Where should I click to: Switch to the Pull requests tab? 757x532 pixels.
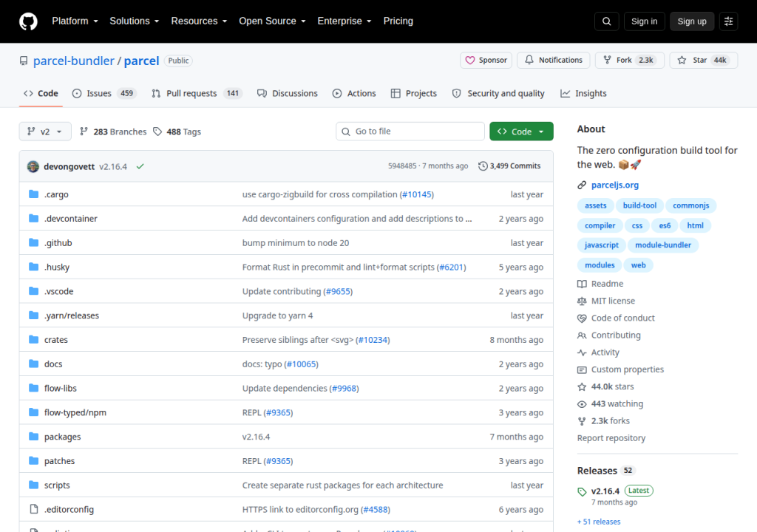[196, 93]
